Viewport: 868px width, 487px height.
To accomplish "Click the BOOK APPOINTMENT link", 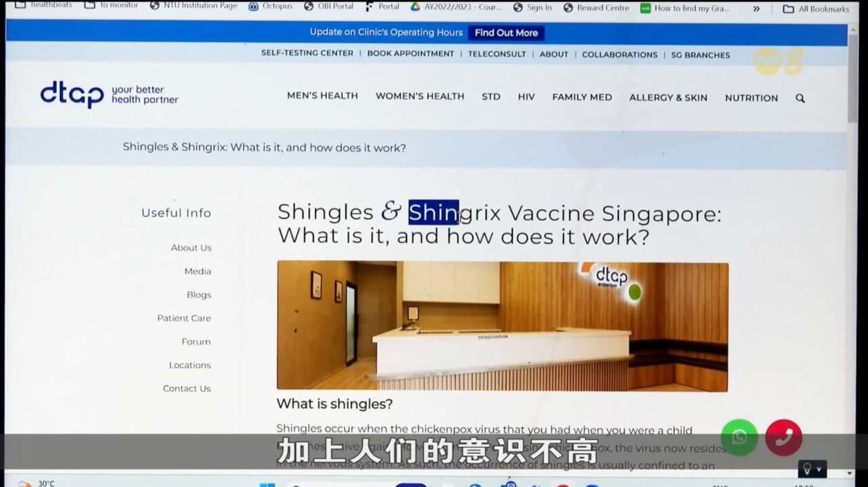I will click(x=410, y=54).
